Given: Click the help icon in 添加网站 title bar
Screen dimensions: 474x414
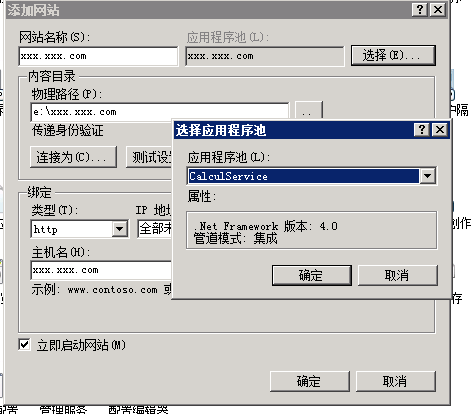Looking at the screenshot, I should 420,9.
